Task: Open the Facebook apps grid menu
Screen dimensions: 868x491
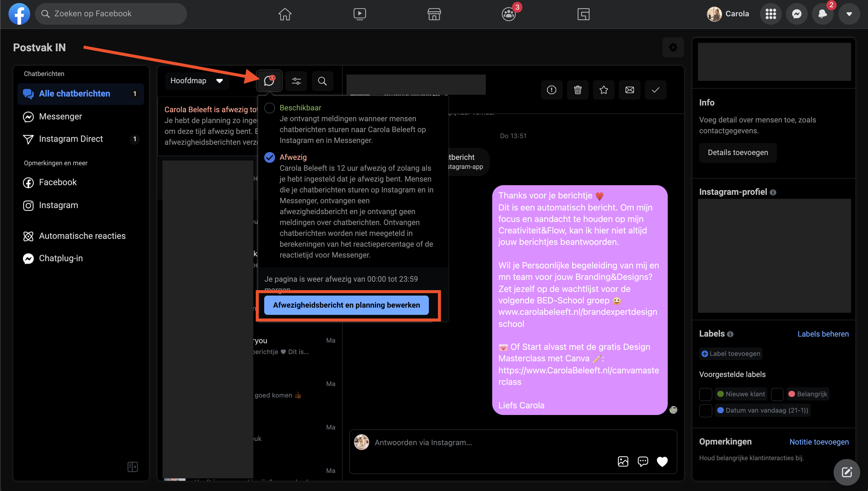Action: [771, 14]
